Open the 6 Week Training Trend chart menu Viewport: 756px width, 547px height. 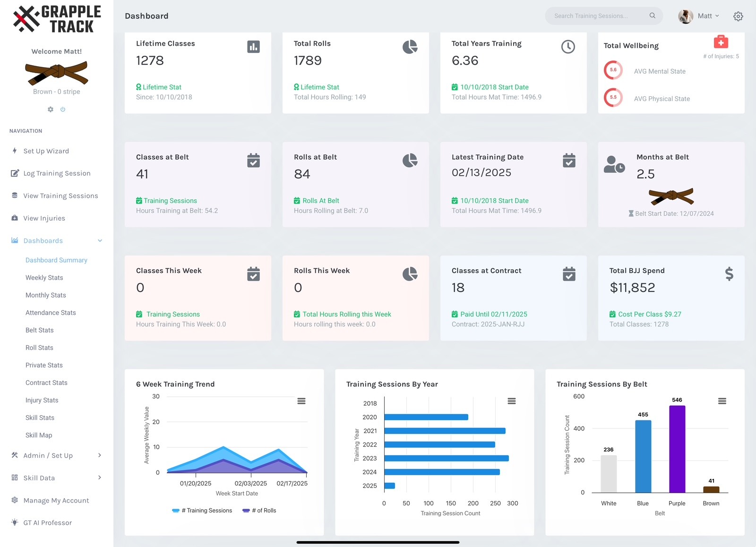pos(301,401)
